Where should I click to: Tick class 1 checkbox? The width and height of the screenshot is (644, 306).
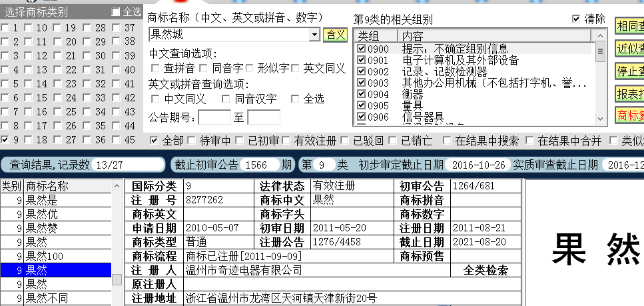point(5,28)
